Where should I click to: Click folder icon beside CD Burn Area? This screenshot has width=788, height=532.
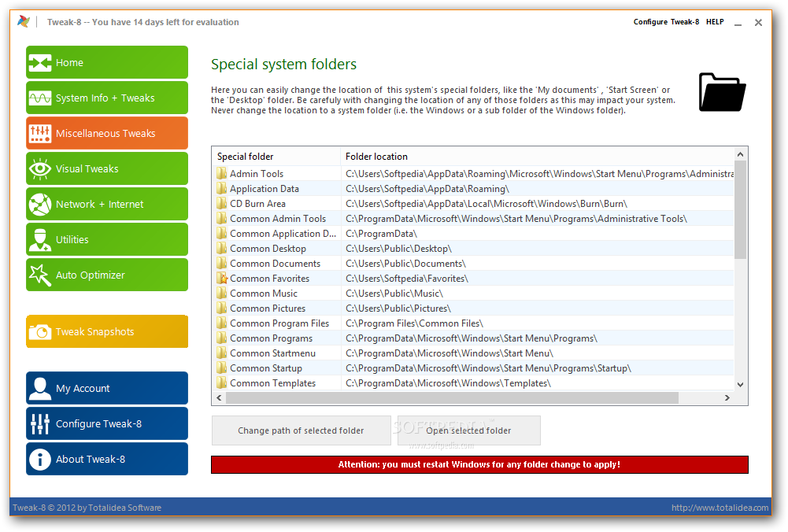[x=222, y=204]
